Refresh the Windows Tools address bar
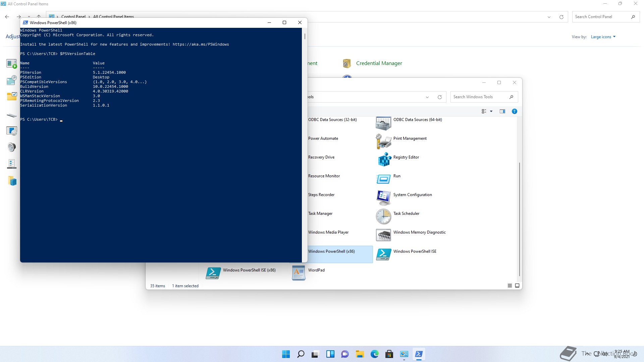This screenshot has width=644, height=362. pos(439,97)
